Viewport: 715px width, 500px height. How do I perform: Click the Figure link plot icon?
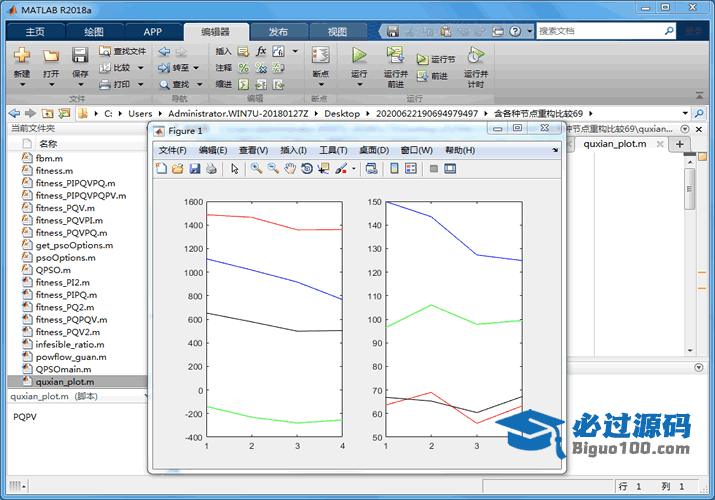372,169
